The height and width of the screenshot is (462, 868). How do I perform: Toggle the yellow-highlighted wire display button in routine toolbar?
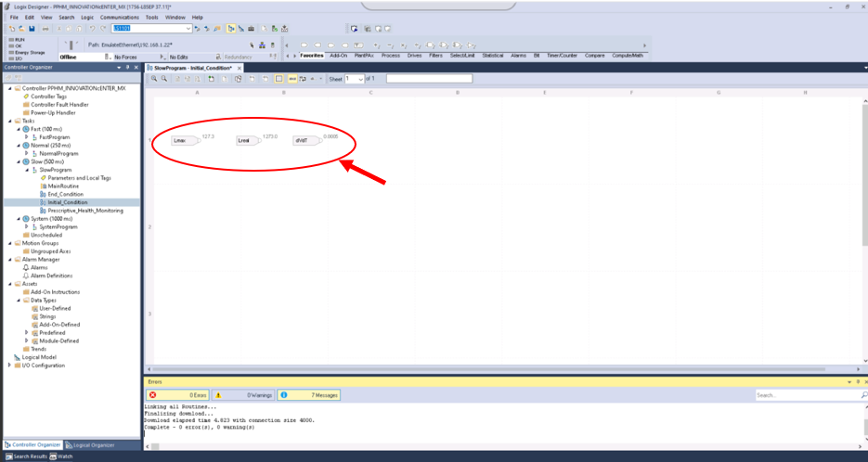(292, 79)
